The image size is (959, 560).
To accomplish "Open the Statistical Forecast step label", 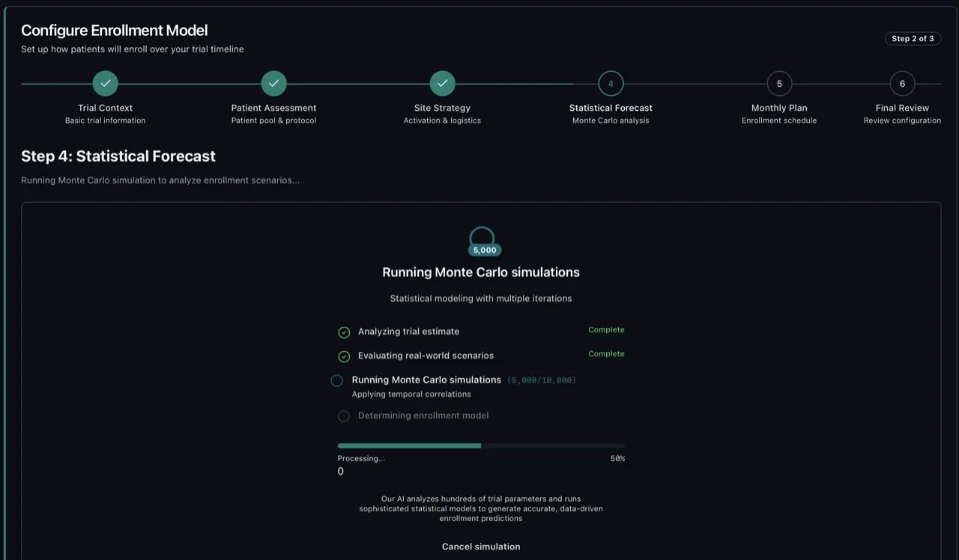I will (x=611, y=108).
